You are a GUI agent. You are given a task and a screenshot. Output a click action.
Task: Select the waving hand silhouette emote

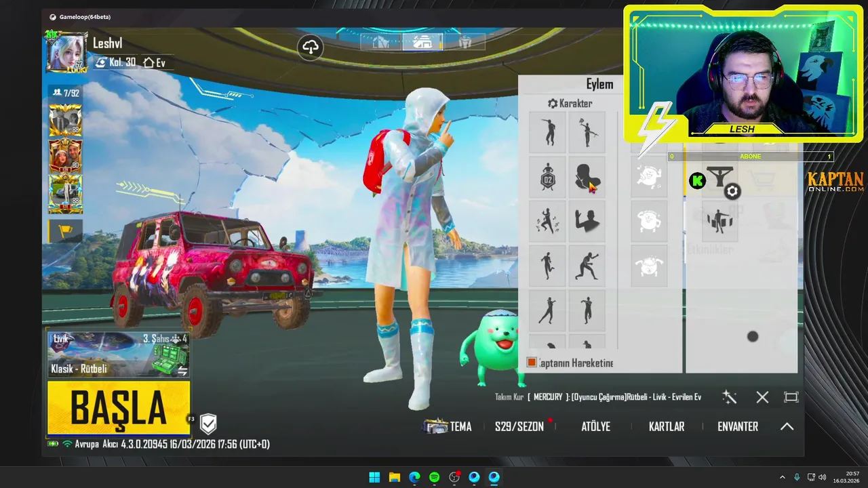[x=587, y=221]
